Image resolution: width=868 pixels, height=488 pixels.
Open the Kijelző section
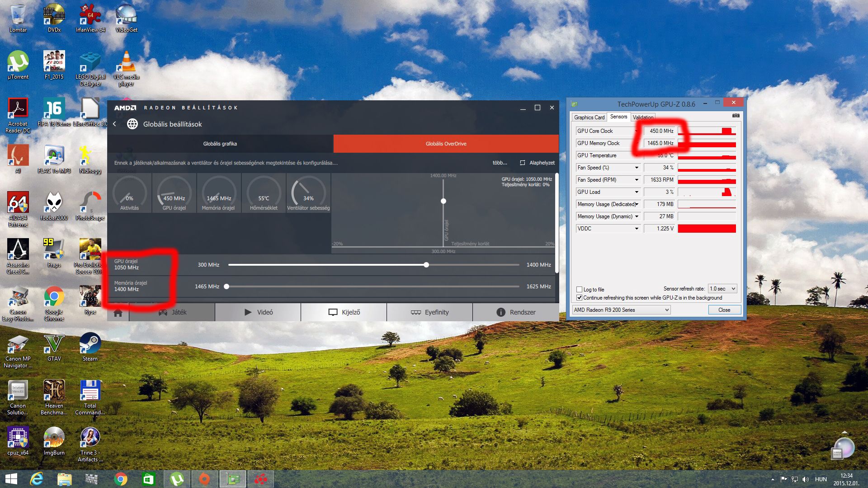tap(344, 312)
